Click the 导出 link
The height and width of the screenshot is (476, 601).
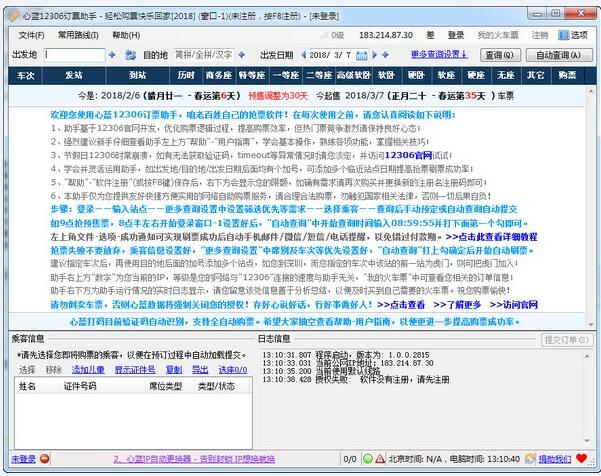pos(200,369)
